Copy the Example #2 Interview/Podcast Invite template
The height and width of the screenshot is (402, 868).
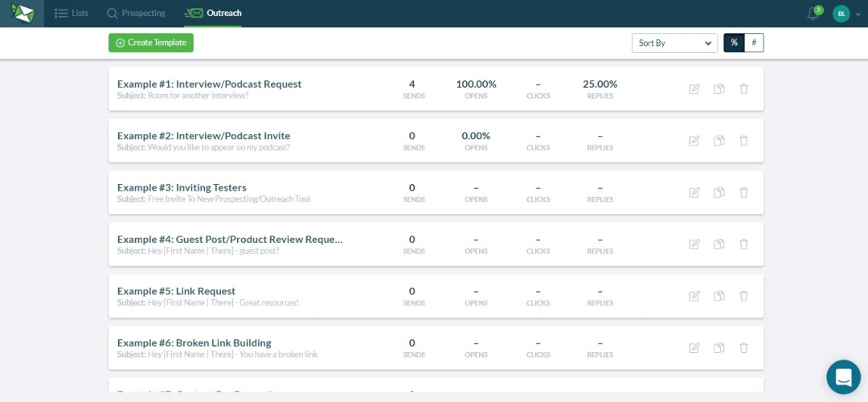(719, 141)
